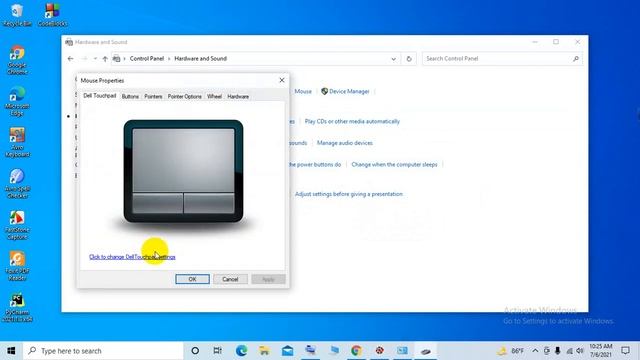Click Hardware and Sound breadcrumb
640x360 pixels.
pyautogui.click(x=200, y=59)
